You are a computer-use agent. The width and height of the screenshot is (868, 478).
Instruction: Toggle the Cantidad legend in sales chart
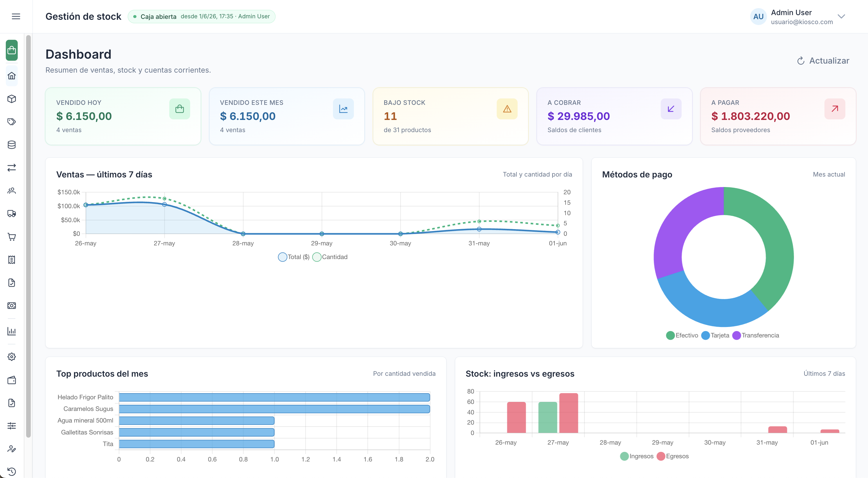330,257
